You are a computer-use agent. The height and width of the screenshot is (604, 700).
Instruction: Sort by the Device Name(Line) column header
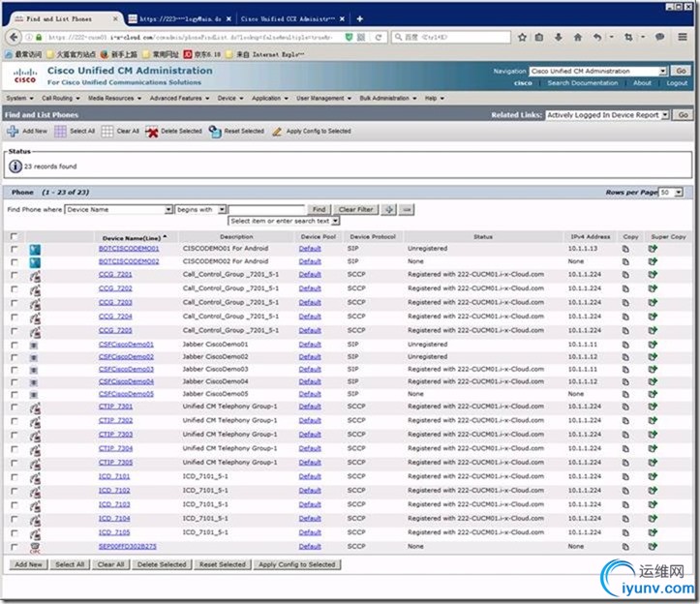(132, 237)
